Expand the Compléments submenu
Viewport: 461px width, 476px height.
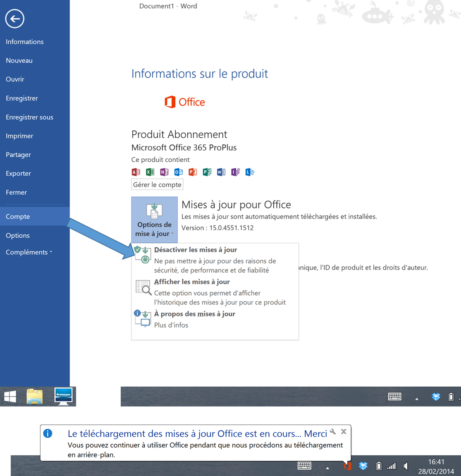[29, 252]
